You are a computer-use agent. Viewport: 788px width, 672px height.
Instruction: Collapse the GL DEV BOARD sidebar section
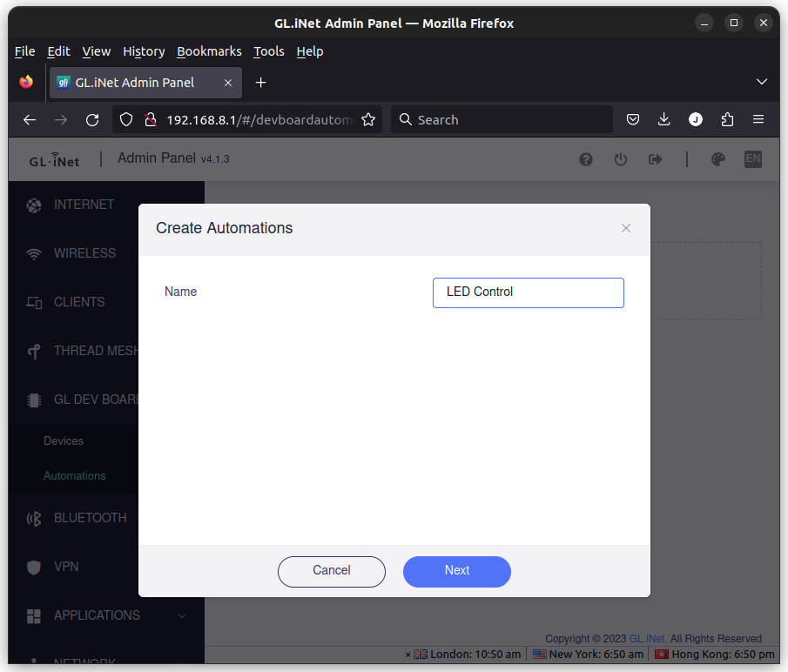(96, 400)
